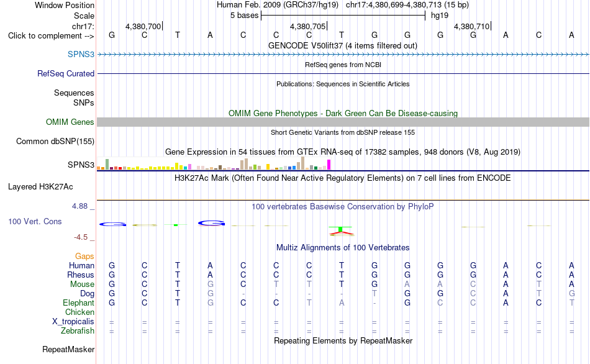590x364 pixels.
Task: Click the 4,380,710 position marker
Action: 472,26
